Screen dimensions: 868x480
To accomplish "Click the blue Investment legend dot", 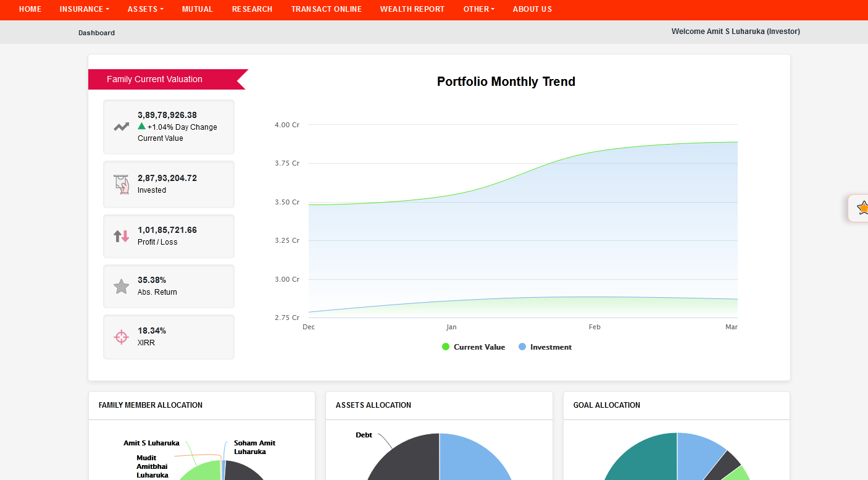I will [522, 347].
